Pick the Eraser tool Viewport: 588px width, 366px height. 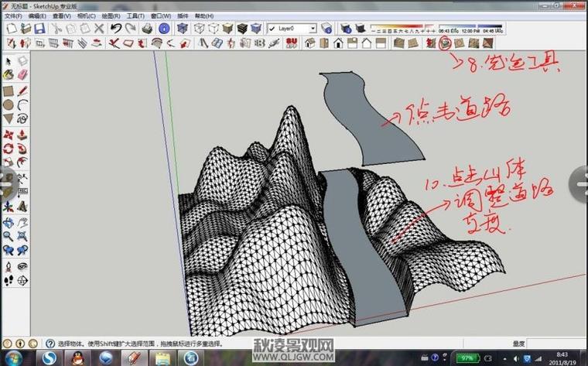[x=22, y=75]
